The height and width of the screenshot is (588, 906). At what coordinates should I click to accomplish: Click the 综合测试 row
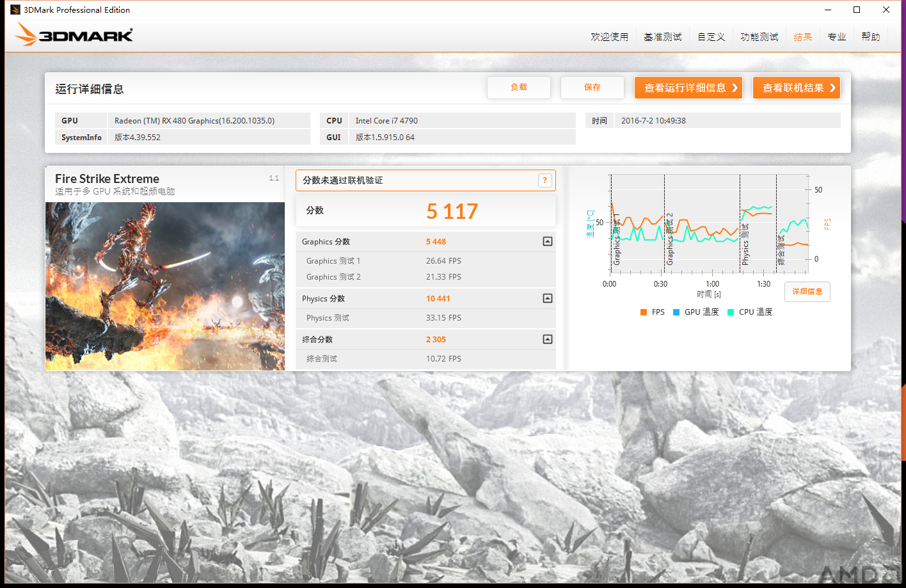pos(425,359)
